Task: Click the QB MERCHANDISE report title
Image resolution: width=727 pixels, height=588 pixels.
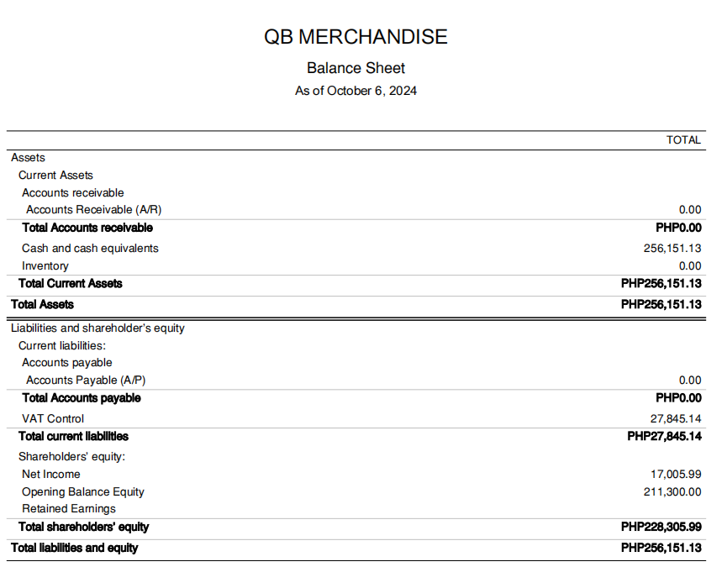Action: 356,37
